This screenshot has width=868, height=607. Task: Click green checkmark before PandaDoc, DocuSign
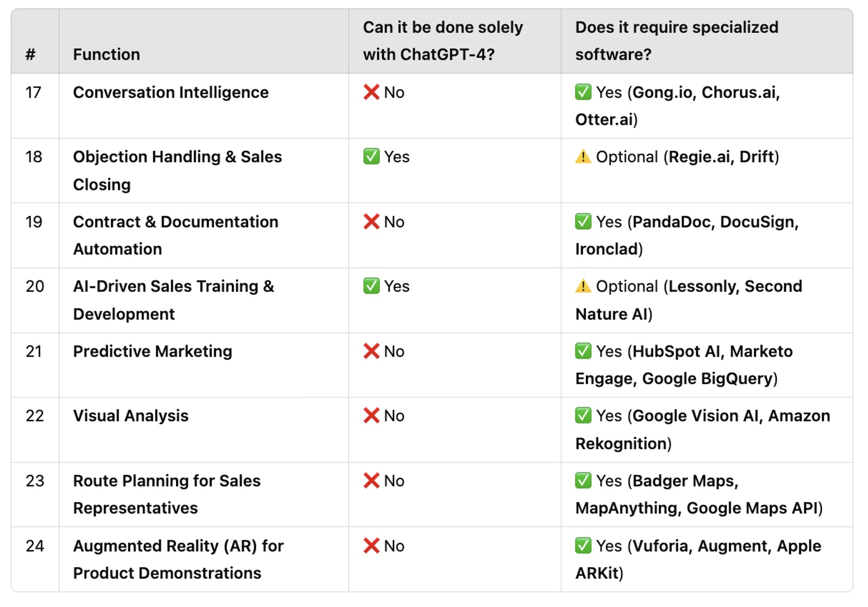tap(583, 221)
